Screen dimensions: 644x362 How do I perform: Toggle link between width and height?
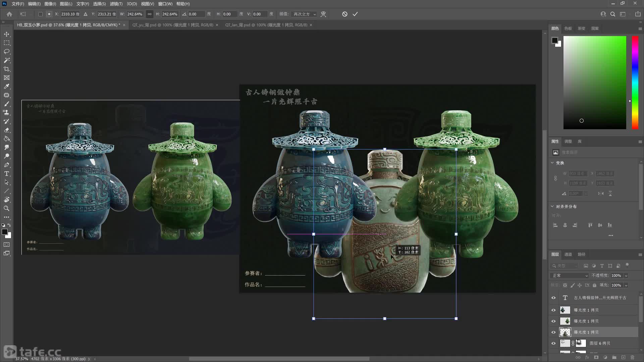150,14
